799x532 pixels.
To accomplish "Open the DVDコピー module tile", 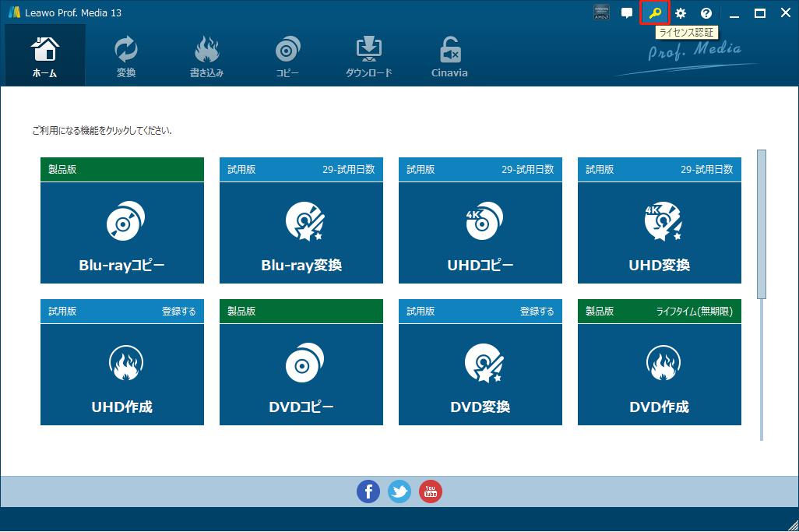I will pos(301,374).
